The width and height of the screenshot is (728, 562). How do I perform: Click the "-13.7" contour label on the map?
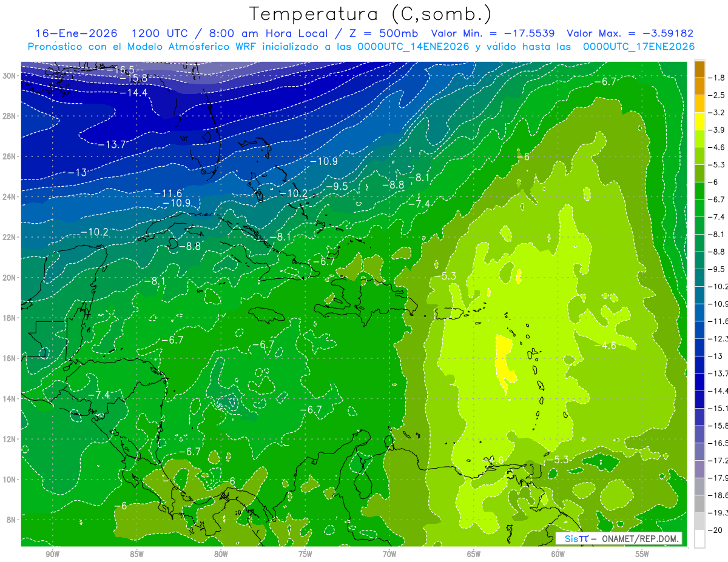coord(112,144)
